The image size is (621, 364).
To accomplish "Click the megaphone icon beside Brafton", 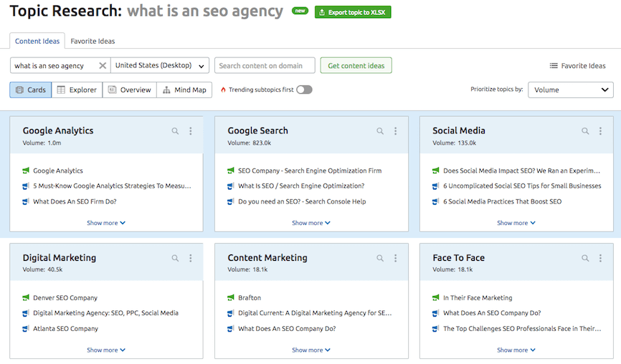I will click(231, 297).
